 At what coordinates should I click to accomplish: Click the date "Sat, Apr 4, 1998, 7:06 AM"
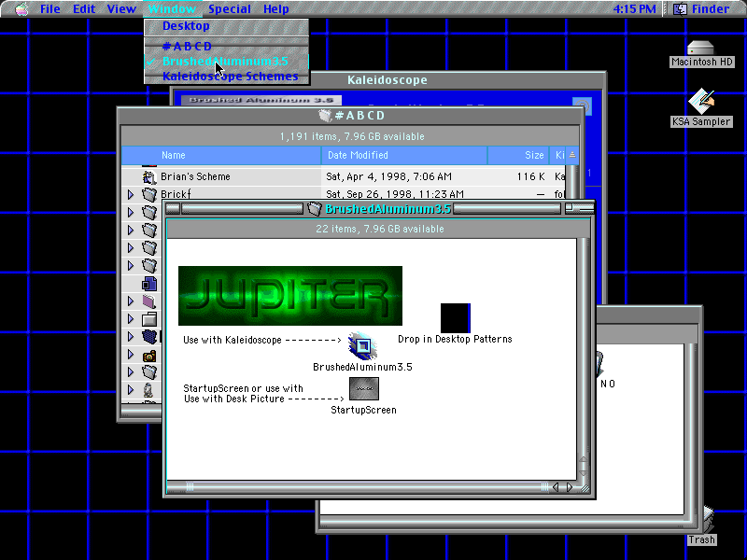[x=388, y=176]
